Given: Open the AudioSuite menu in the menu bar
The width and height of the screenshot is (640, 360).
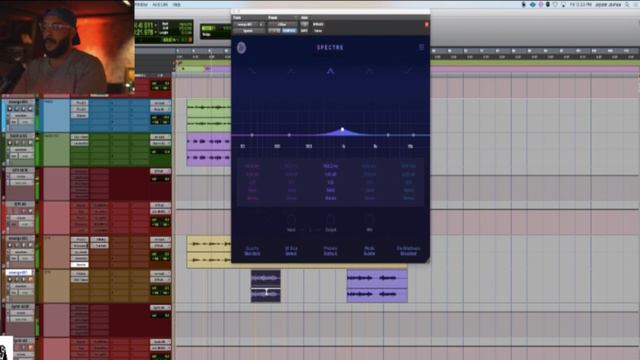Looking at the screenshot, I should click(160, 4).
